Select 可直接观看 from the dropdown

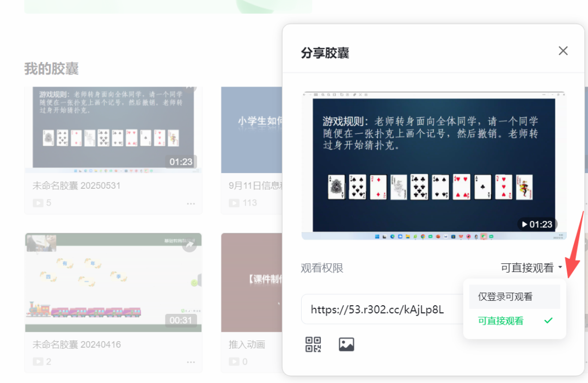(500, 321)
